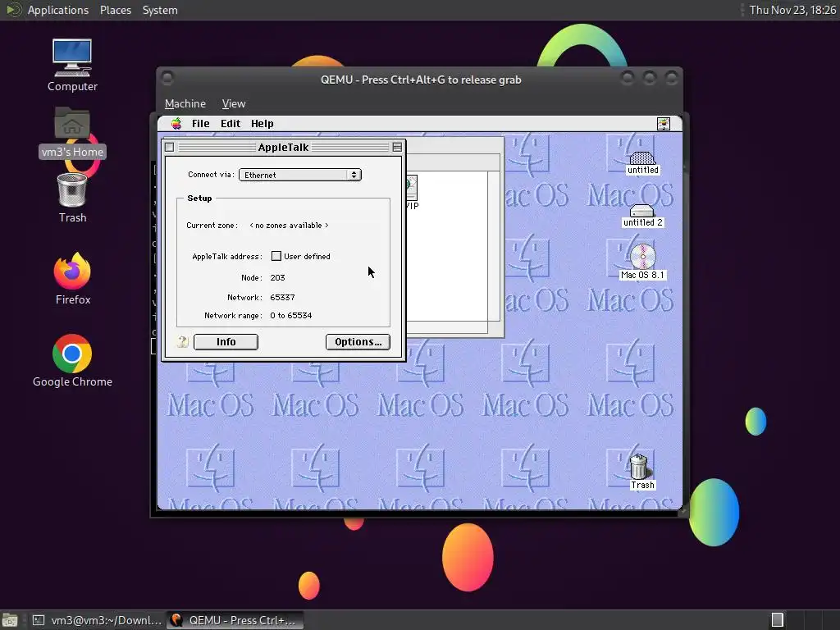Select the Linux desktop Trash icon
Viewport: 840px width, 630px height.
(72, 199)
